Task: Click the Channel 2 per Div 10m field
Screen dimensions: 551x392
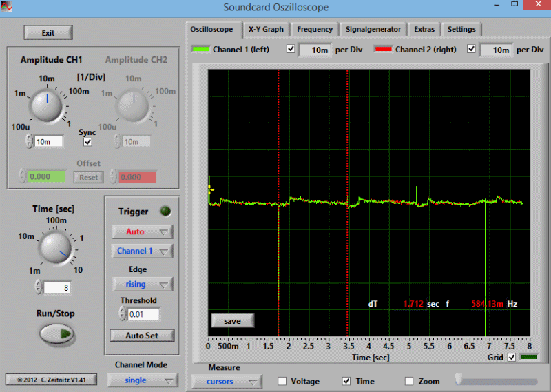Action: point(496,50)
